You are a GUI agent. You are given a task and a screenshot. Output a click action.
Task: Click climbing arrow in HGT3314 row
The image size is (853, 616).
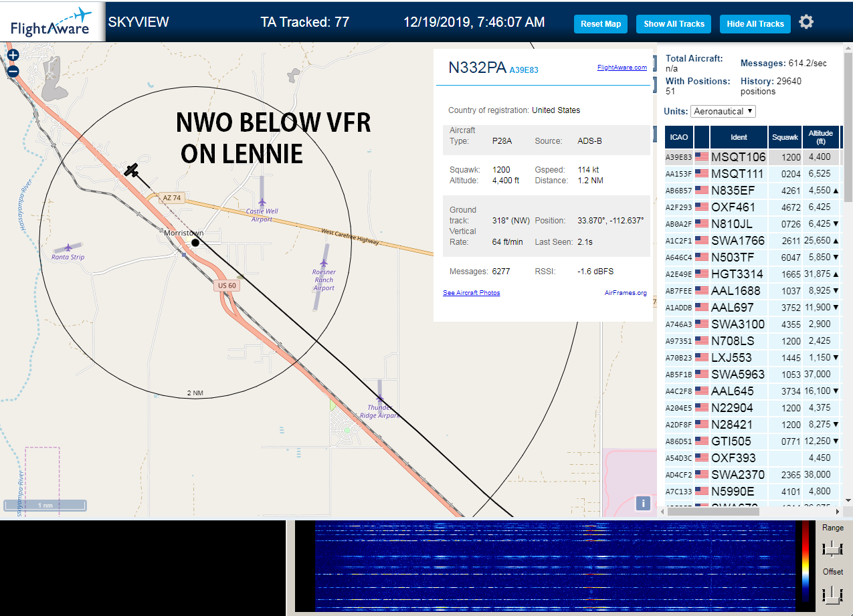pos(836,274)
